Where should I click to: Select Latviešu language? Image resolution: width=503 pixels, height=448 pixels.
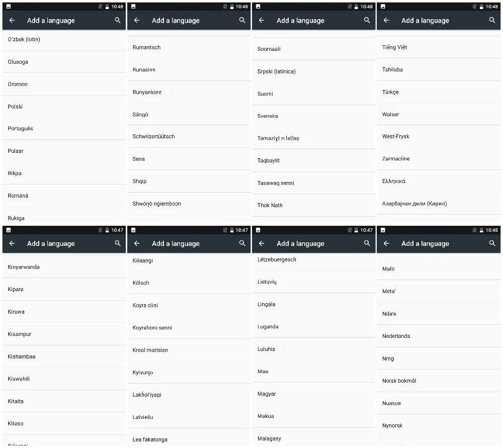(189, 417)
